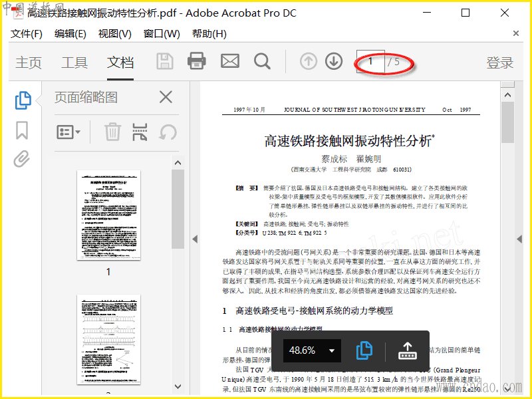Select page 2 thumbnail

(108, 339)
